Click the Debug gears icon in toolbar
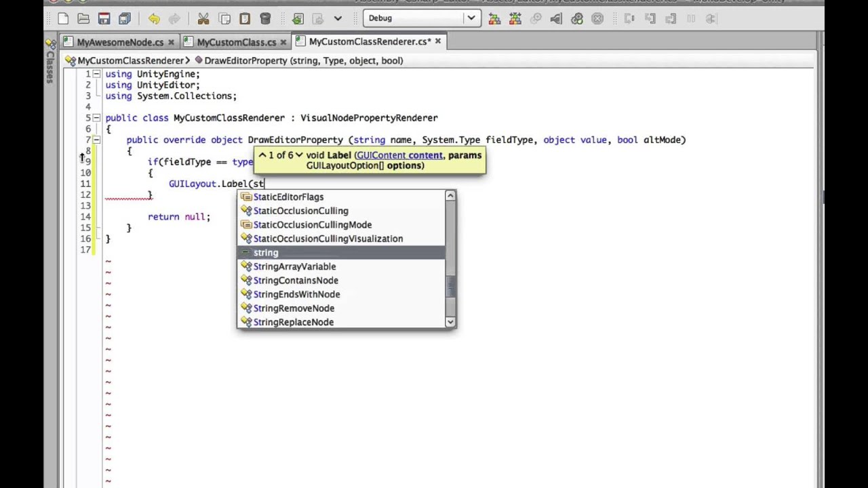 (x=577, y=18)
